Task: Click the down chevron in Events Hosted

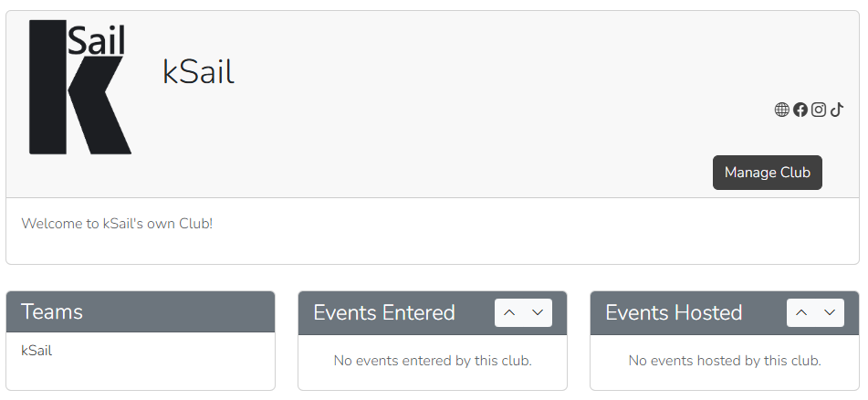Action: (830, 312)
